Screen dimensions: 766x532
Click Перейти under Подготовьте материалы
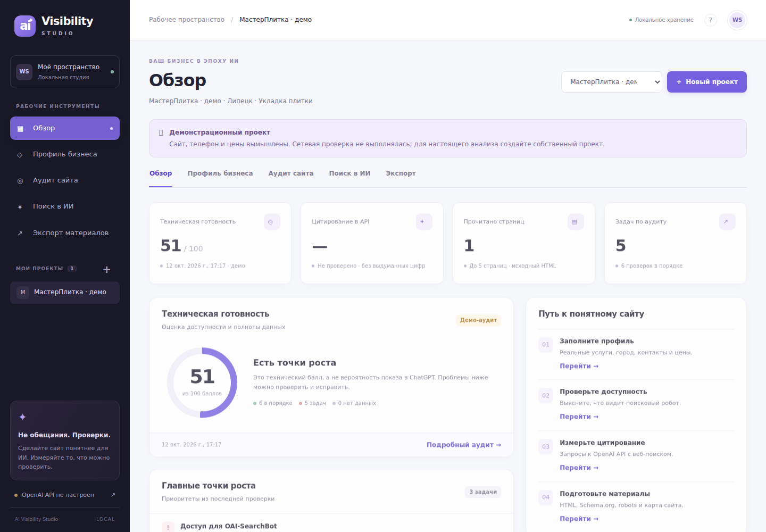click(x=579, y=519)
